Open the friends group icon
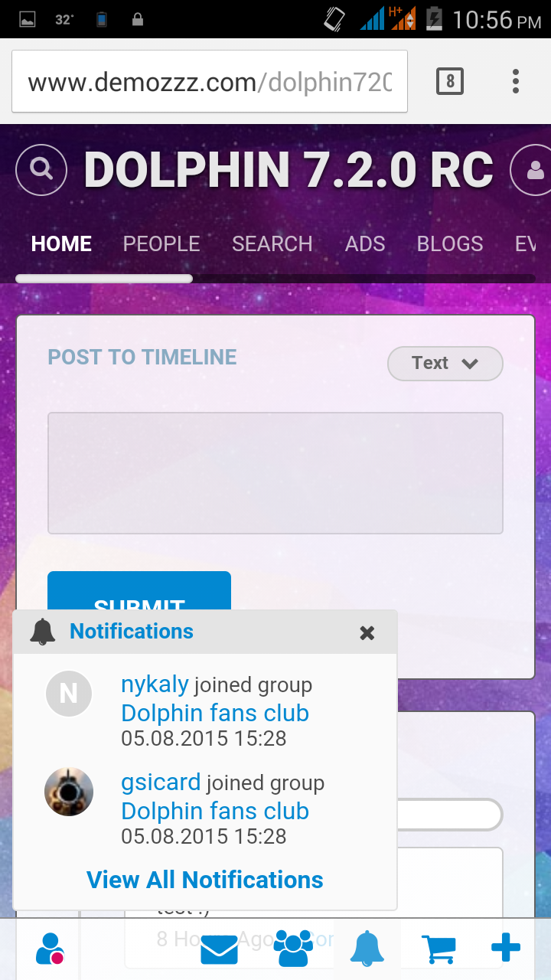Viewport: 551px width, 980px height. [x=293, y=949]
